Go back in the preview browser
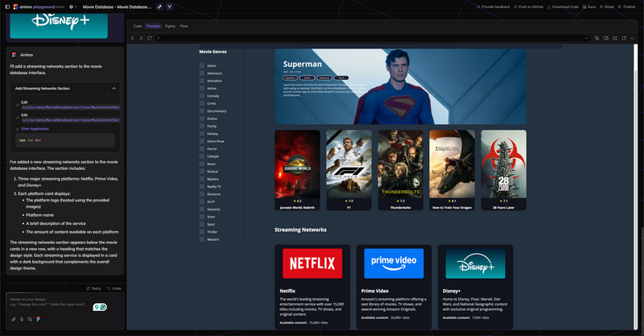The image size is (644, 336). [x=132, y=38]
